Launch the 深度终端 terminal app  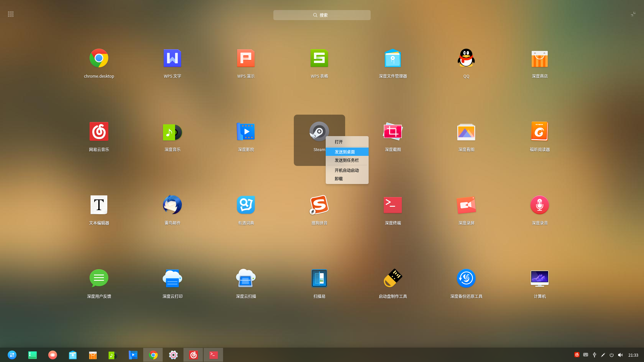(393, 205)
